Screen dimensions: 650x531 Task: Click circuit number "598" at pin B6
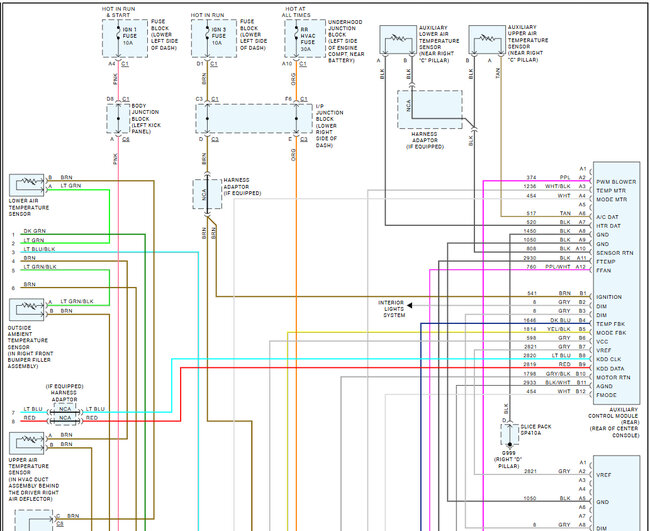click(x=531, y=338)
